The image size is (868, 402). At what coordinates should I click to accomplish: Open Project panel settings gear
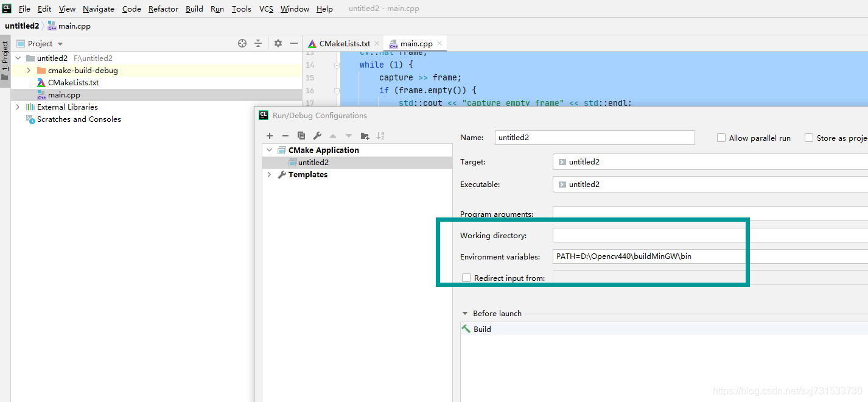278,43
